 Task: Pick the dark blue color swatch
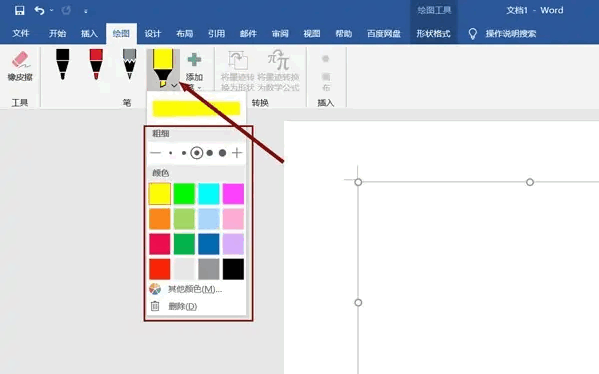(x=209, y=244)
